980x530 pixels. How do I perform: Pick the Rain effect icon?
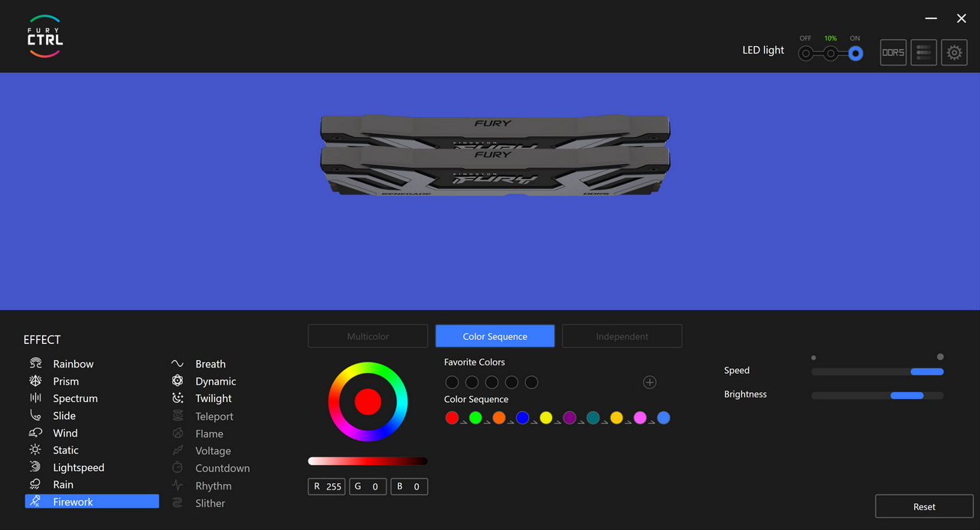click(35, 484)
